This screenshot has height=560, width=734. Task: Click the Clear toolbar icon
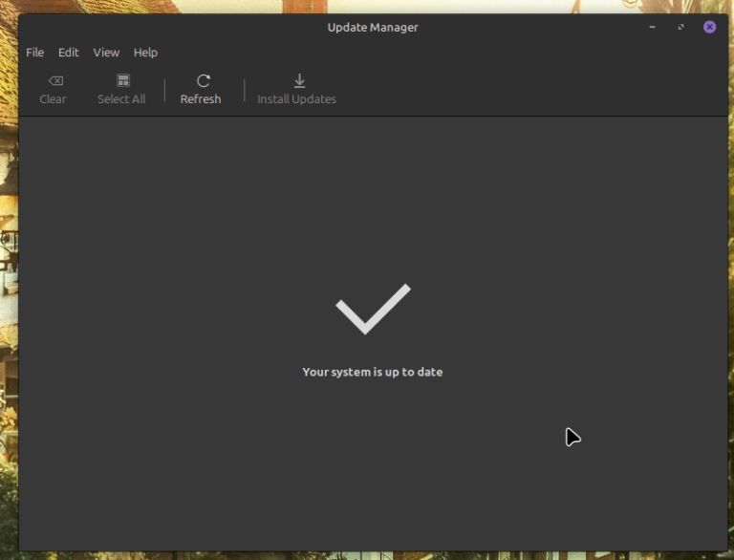click(x=55, y=81)
